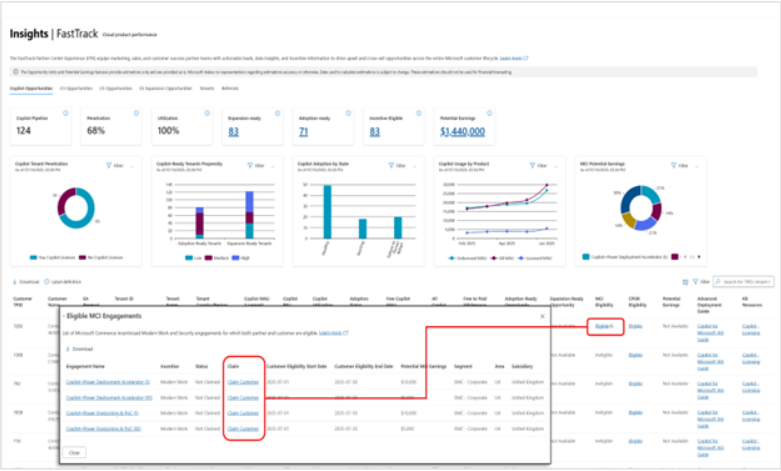Image resolution: width=781 pixels, height=471 pixels.
Task: Open second Copilot+Power Envisioning & PoC engagement link
Action: [104, 429]
